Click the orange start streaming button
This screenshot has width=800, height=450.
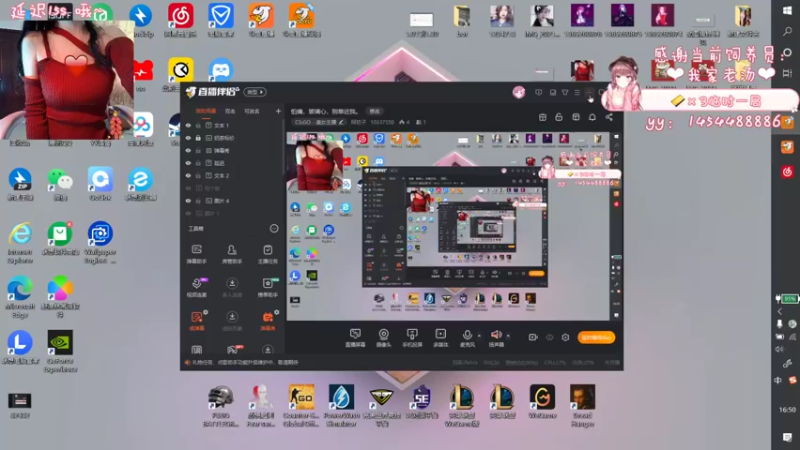(596, 337)
